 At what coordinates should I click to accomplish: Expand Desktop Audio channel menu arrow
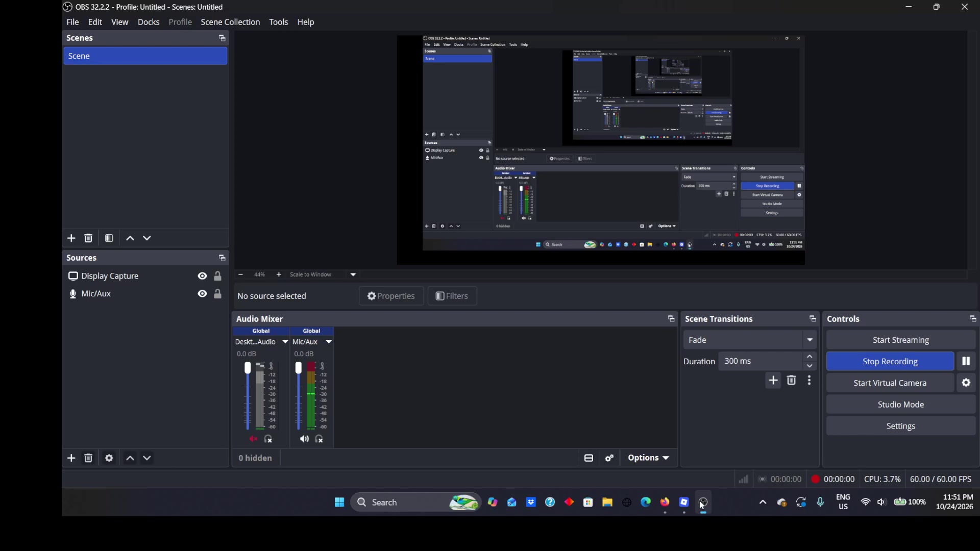coord(285,342)
